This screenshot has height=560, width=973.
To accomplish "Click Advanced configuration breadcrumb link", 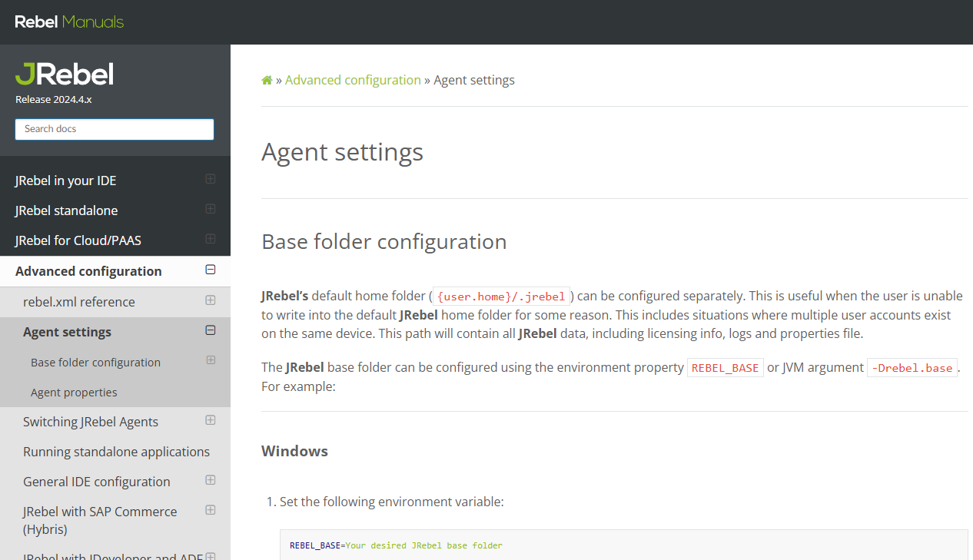I will (x=353, y=80).
